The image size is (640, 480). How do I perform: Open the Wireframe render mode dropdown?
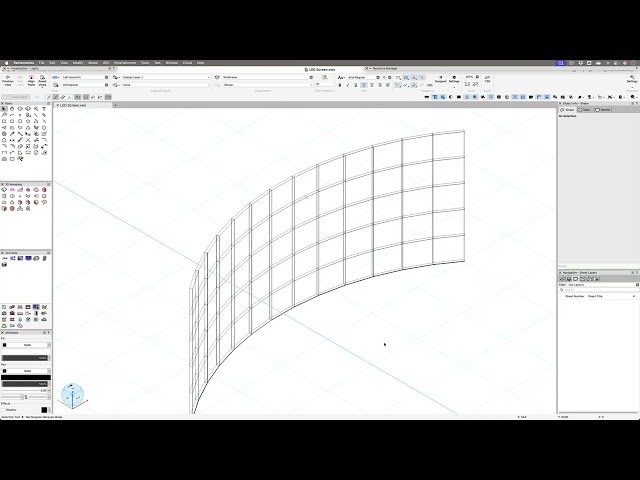(x=266, y=77)
